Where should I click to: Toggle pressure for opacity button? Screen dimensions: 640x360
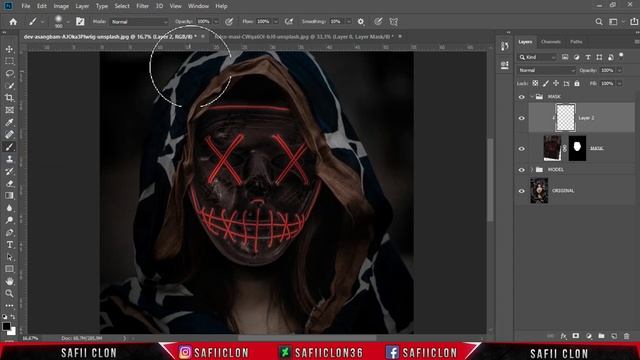(229, 22)
